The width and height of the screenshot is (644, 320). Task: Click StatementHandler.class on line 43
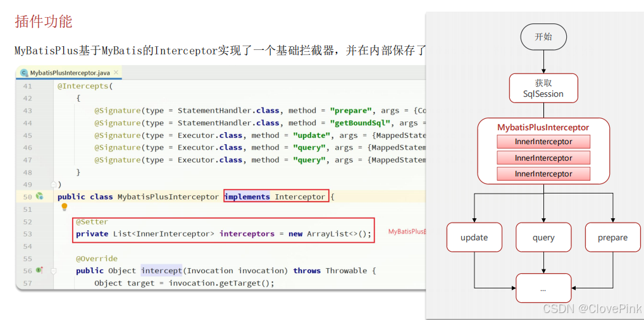(228, 111)
